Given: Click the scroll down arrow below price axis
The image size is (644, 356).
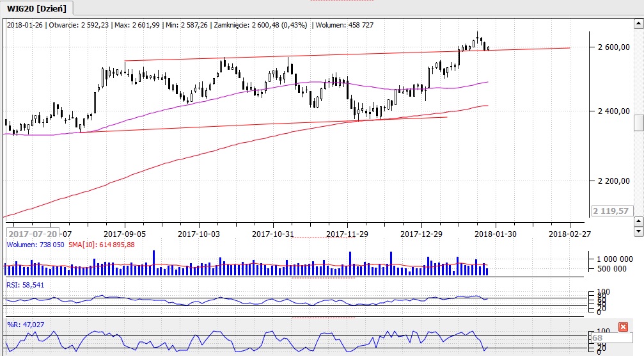Looking at the screenshot, I should pyautogui.click(x=638, y=230).
